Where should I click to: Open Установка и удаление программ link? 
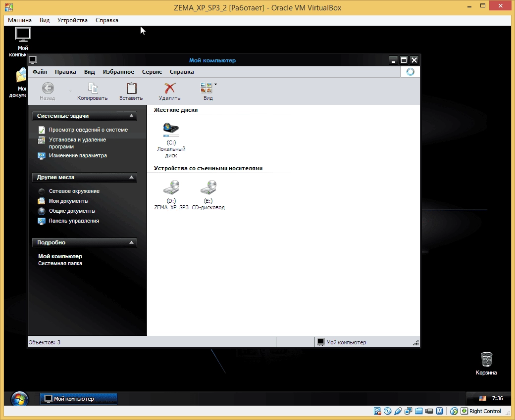pos(78,143)
